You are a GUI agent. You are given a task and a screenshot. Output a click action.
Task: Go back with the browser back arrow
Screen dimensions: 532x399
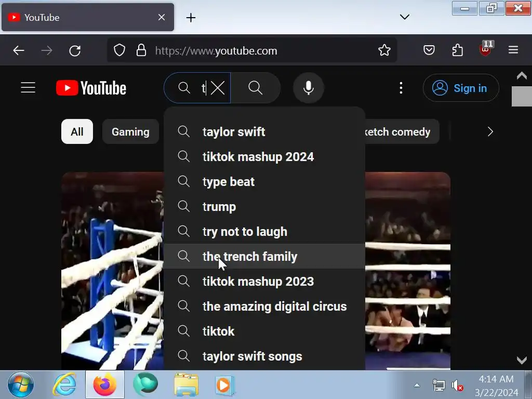(19, 50)
